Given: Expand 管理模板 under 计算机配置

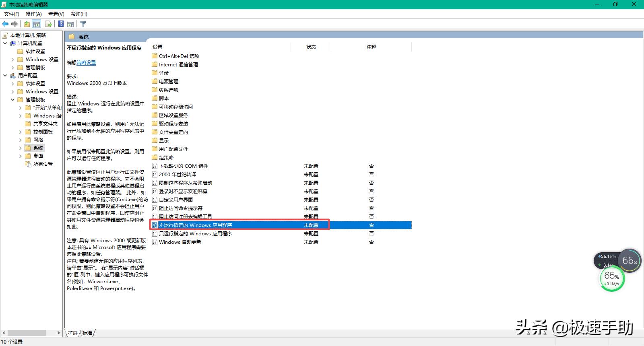Looking at the screenshot, I should pos(12,67).
